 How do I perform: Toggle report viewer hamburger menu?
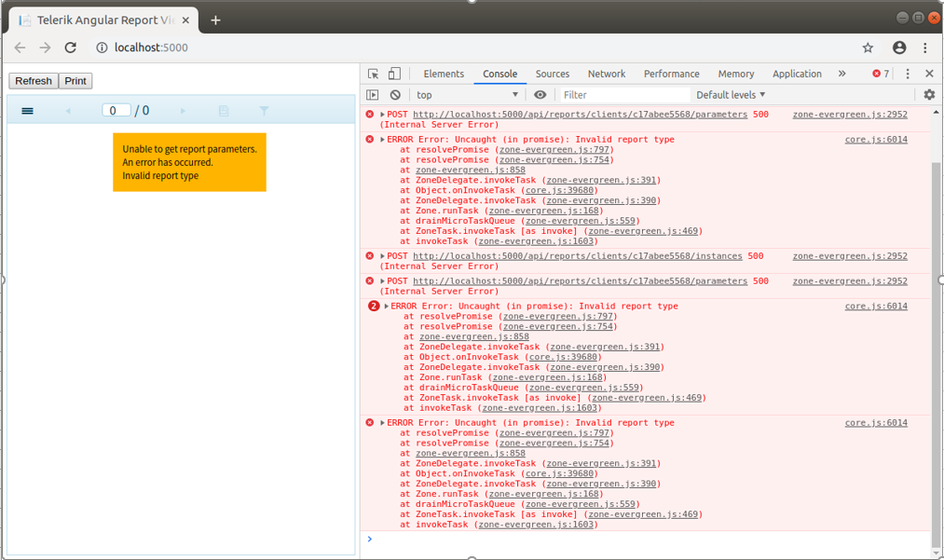point(27,111)
